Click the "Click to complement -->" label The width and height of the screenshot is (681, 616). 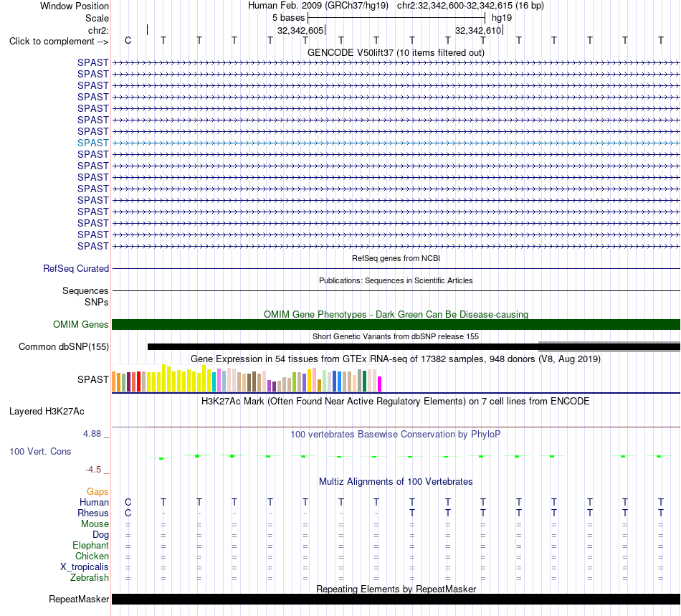tap(59, 42)
